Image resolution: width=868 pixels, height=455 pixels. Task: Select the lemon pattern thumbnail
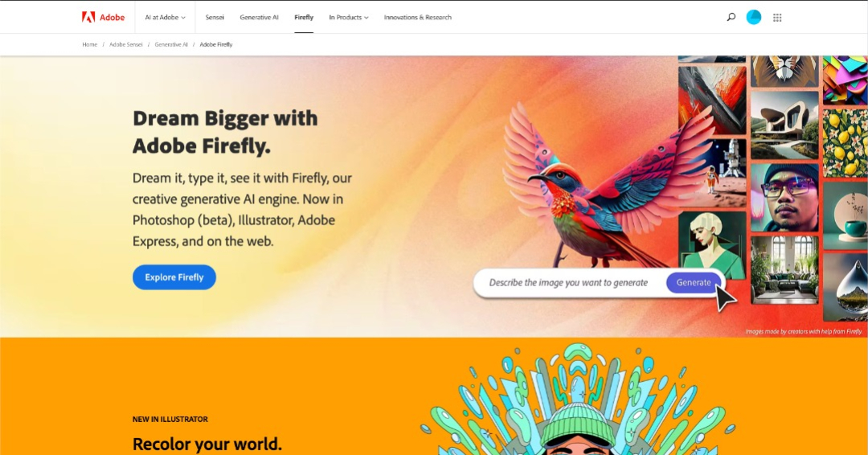[x=845, y=143]
